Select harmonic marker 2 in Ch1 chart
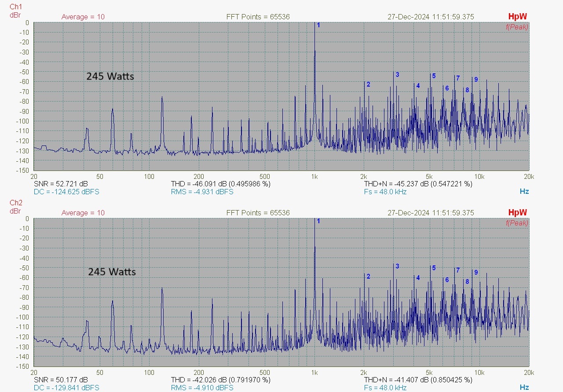This screenshot has width=563, height=392. coord(368,84)
